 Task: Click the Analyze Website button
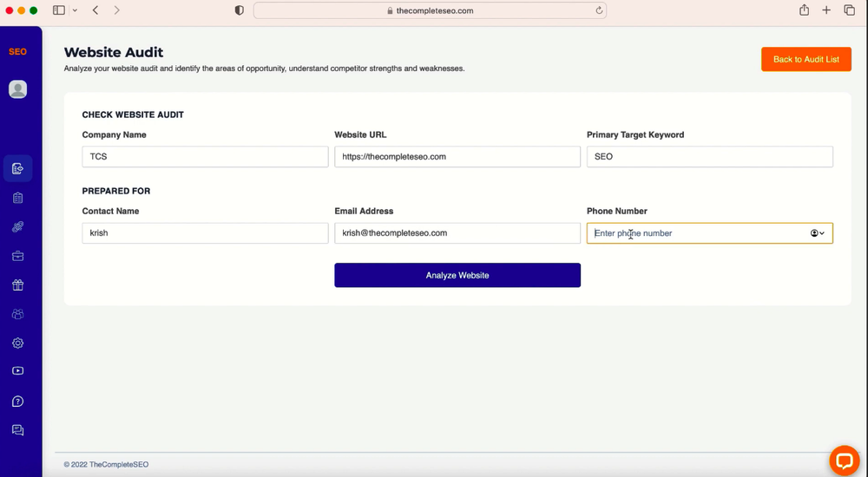tap(457, 275)
